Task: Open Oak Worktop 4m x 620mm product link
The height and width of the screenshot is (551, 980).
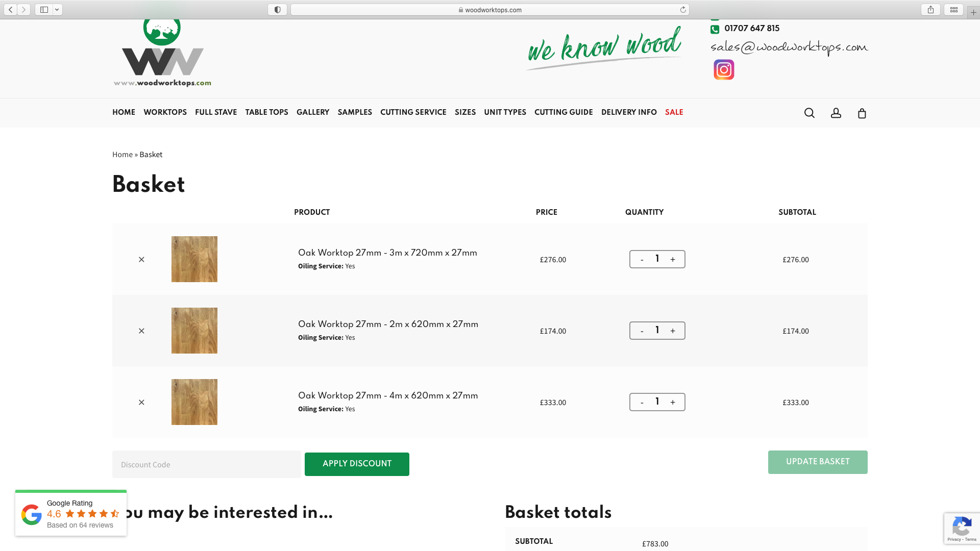Action: (388, 395)
